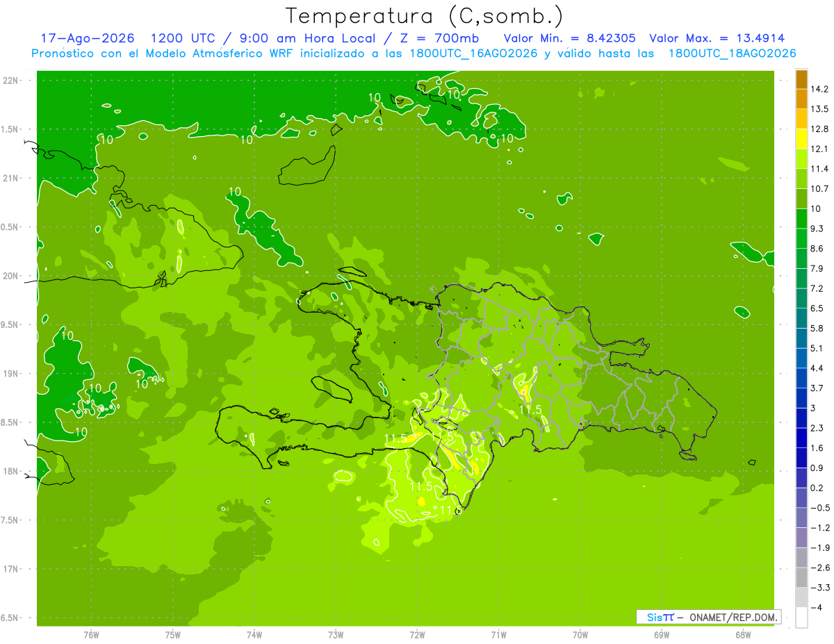Click the "12.8" legend value
Viewport: 834px width, 644px height.
click(820, 129)
